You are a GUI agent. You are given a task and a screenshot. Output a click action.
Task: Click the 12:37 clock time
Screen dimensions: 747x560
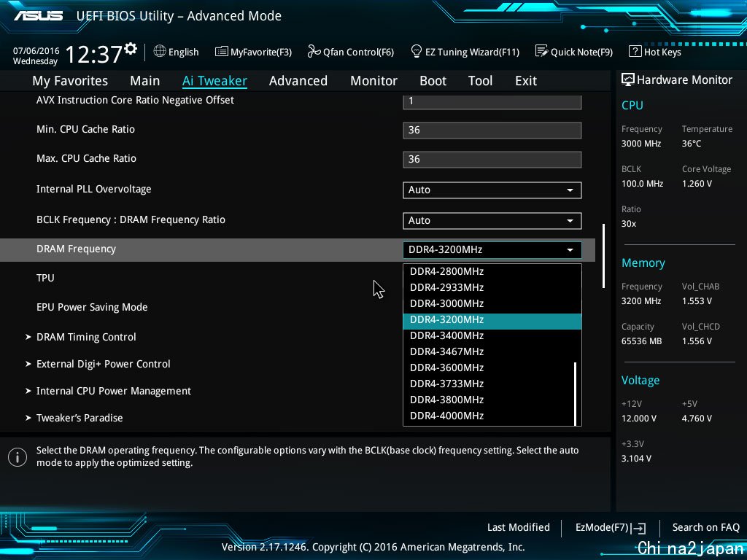tap(94, 55)
